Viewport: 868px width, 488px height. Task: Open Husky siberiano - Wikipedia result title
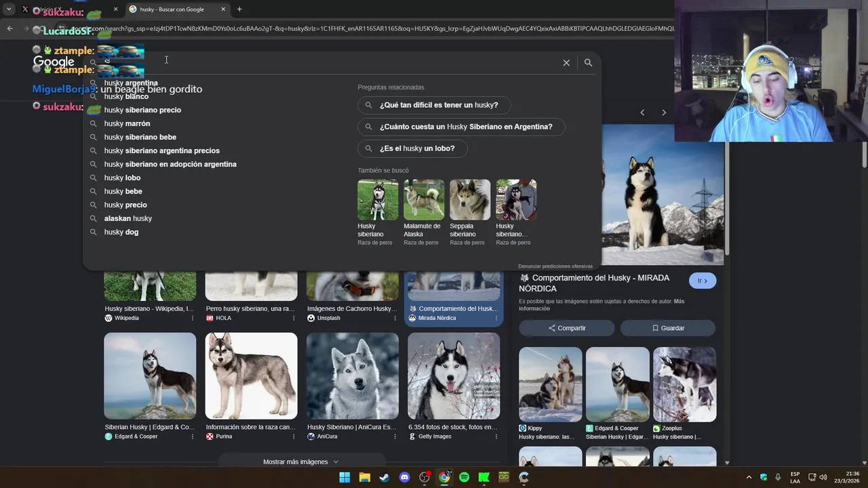pos(149,308)
